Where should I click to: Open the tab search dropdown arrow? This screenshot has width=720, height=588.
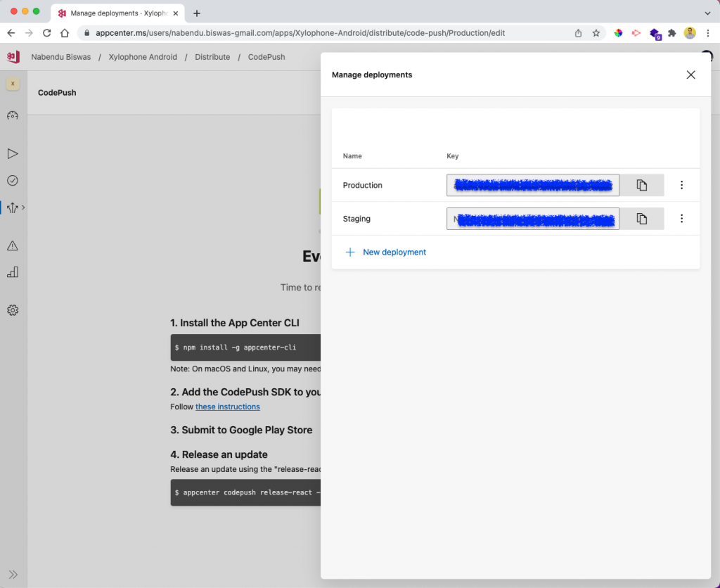707,13
